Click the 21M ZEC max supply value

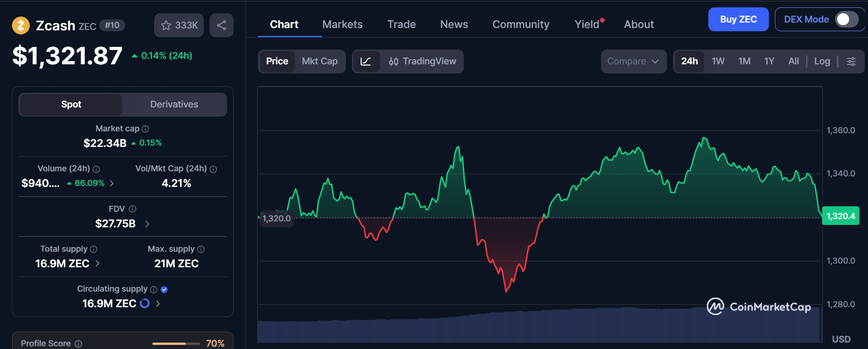[176, 264]
